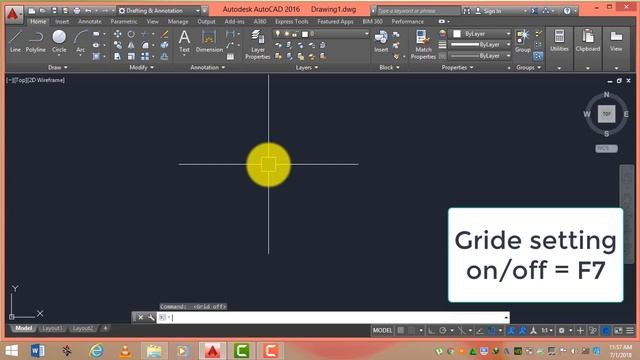Image resolution: width=640 pixels, height=360 pixels.
Task: Select the Polyline tool
Action: click(x=36, y=41)
